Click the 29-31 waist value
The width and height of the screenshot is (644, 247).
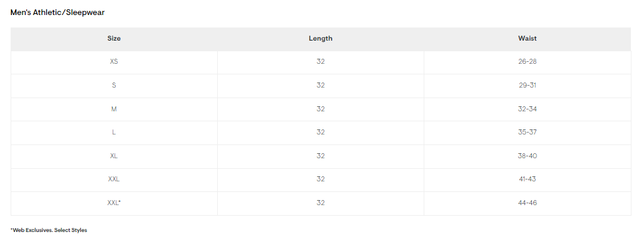[x=528, y=86]
